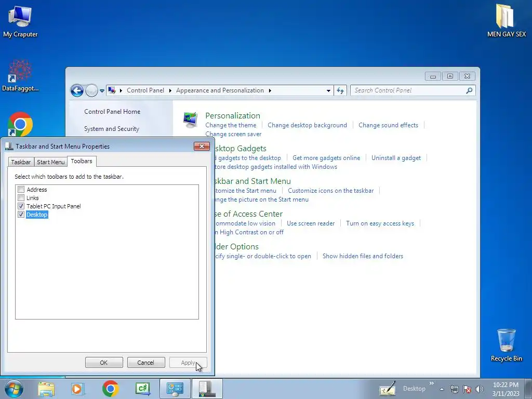Open address bar history dropdown arrow

pyautogui.click(x=328, y=90)
